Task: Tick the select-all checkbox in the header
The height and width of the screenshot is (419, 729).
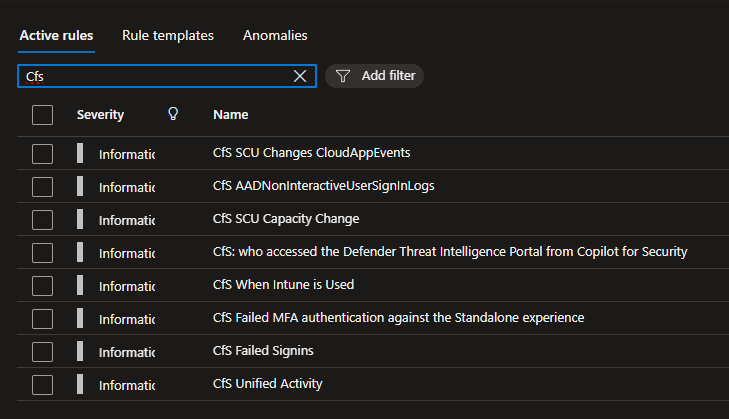Action: [x=42, y=115]
